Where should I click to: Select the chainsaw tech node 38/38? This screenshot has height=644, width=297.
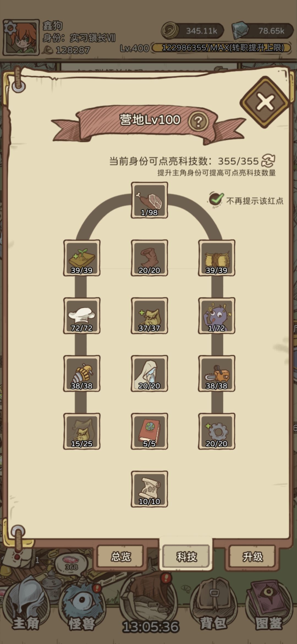click(x=216, y=373)
